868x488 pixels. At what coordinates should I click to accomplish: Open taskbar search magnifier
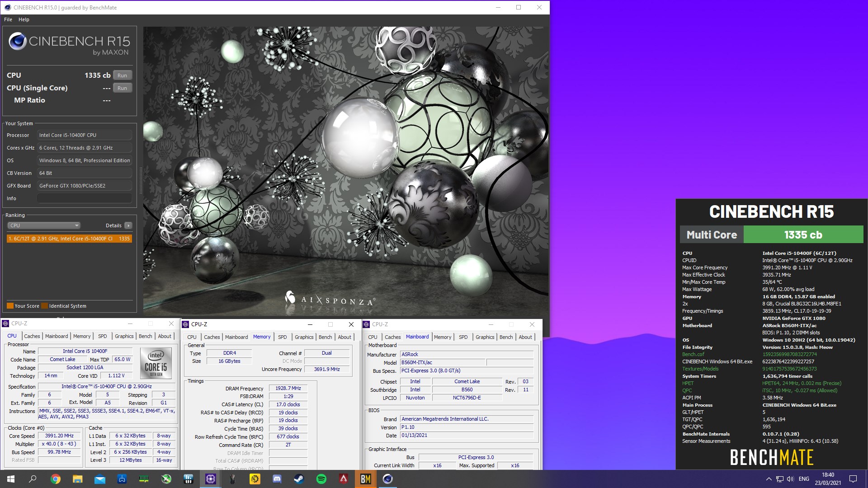click(33, 479)
